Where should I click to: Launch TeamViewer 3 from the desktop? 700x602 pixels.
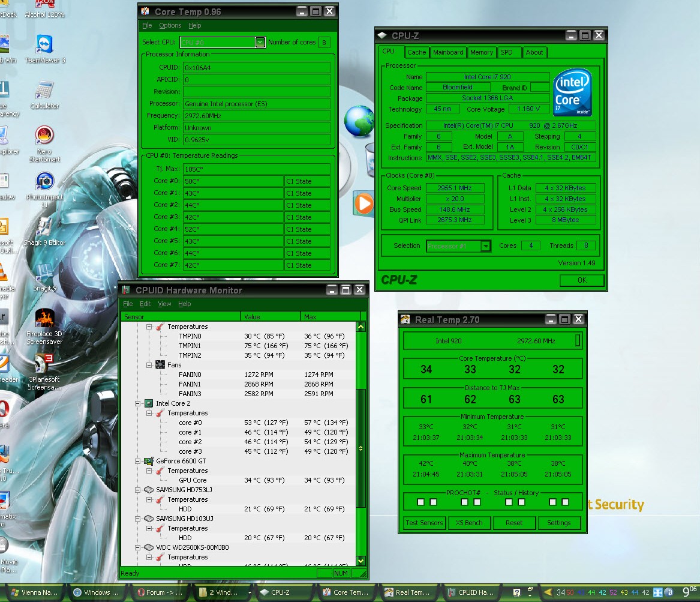click(44, 49)
